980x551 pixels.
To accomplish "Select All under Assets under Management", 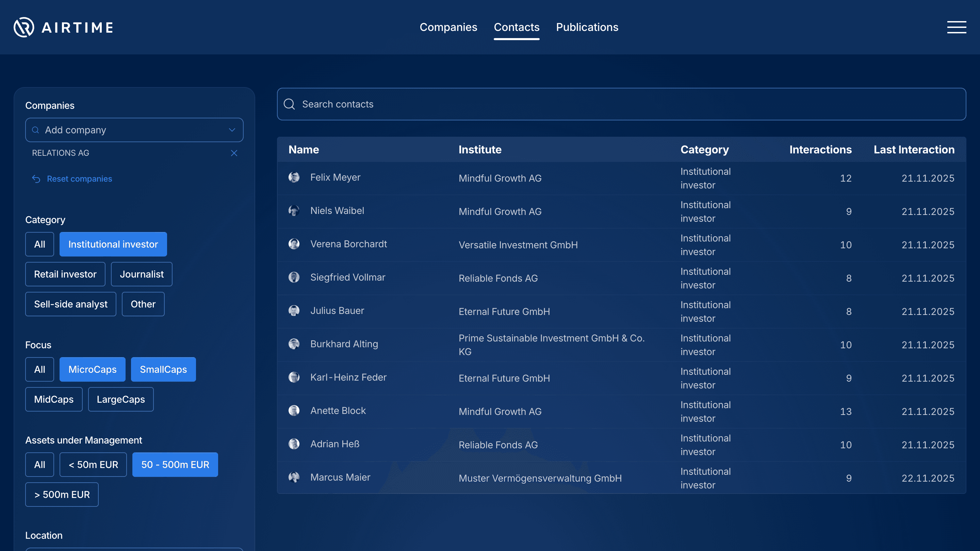I will pyautogui.click(x=39, y=464).
